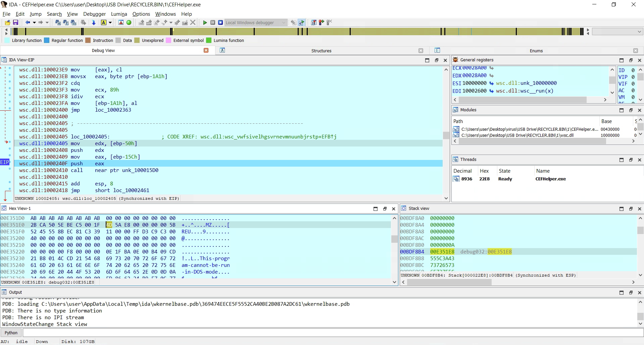Click the CEFHelper.exe thread entry
This screenshot has width=644, height=345.
click(551, 179)
